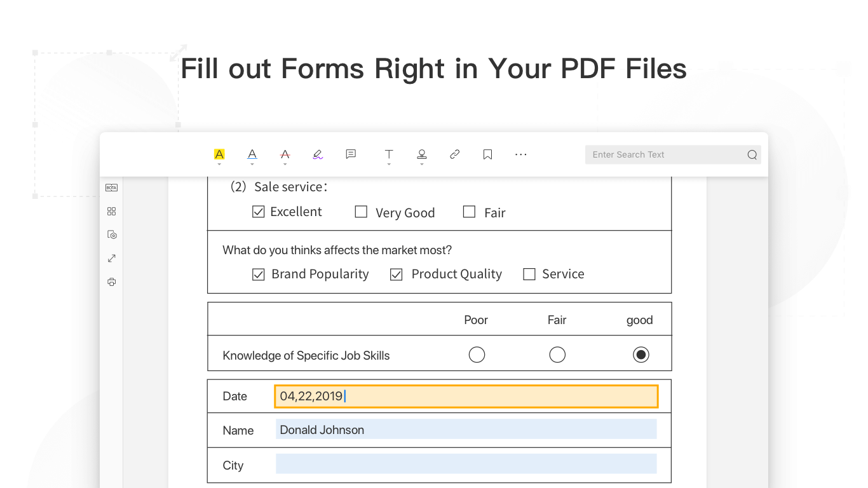Click the print icon in the sidebar
Viewport: 868px width, 488px height.
[x=112, y=282]
